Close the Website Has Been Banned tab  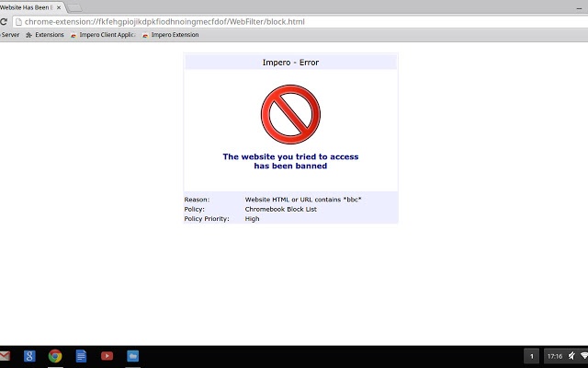pos(59,7)
